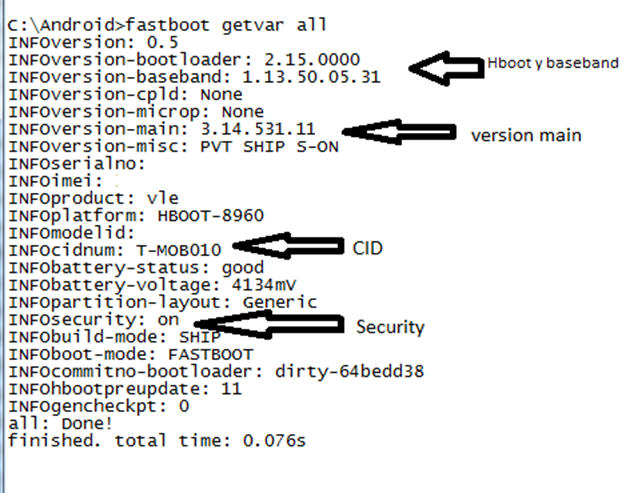This screenshot has height=493, width=642.
Task: Click the baseband value 1.13.50.05.31
Action: pyautogui.click(x=312, y=77)
